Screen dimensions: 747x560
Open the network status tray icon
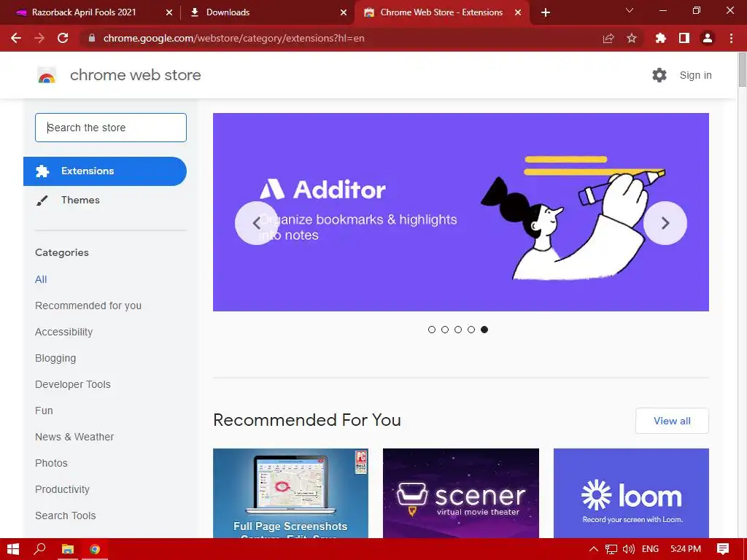[611, 549]
